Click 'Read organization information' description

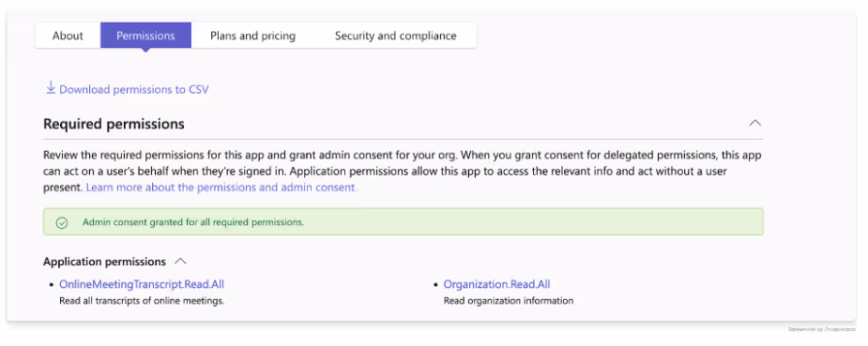click(509, 301)
